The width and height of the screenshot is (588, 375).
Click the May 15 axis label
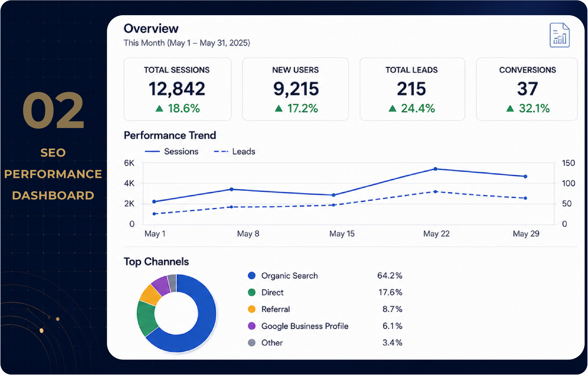tap(342, 234)
